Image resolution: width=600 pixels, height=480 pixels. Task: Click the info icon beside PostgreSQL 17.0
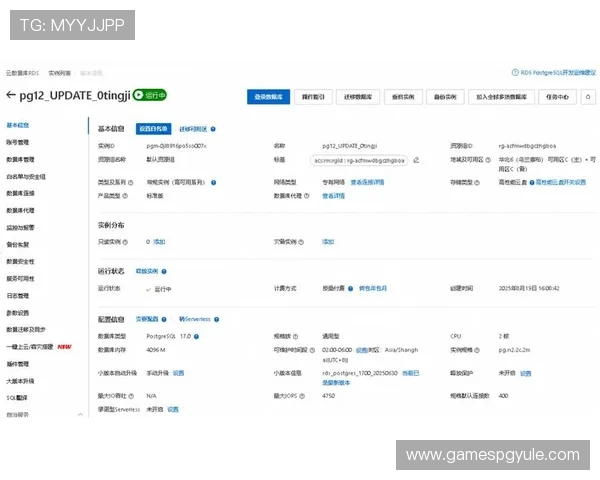pos(197,336)
